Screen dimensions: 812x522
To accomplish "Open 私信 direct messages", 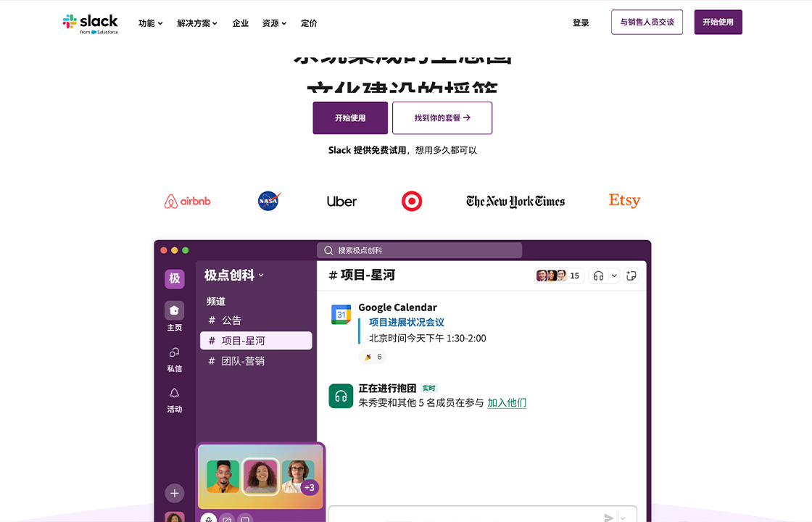I will [175, 360].
